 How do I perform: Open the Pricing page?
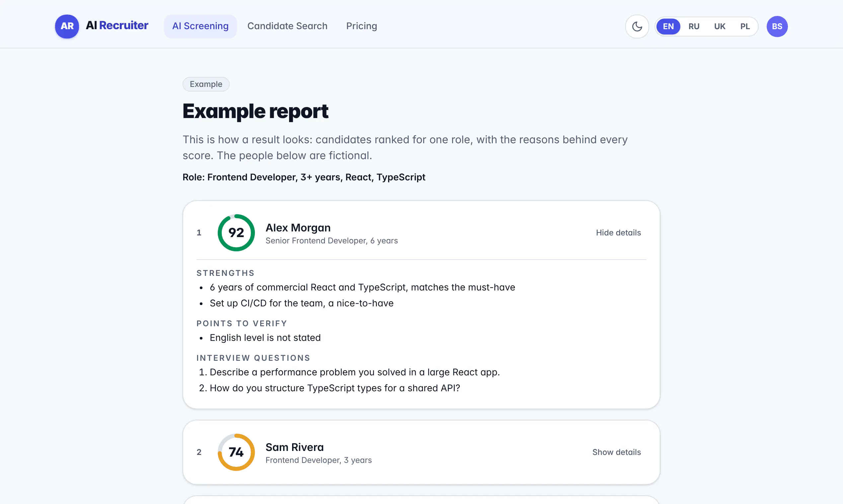362,26
